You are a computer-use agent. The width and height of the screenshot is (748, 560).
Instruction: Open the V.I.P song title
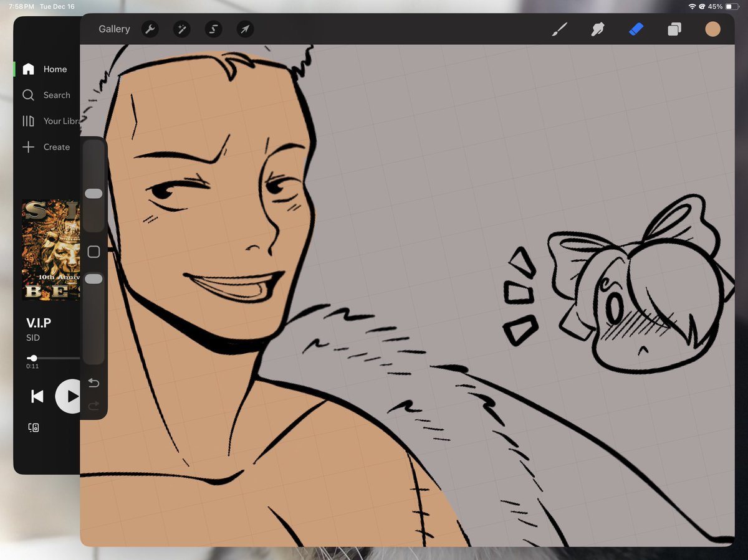(x=39, y=323)
